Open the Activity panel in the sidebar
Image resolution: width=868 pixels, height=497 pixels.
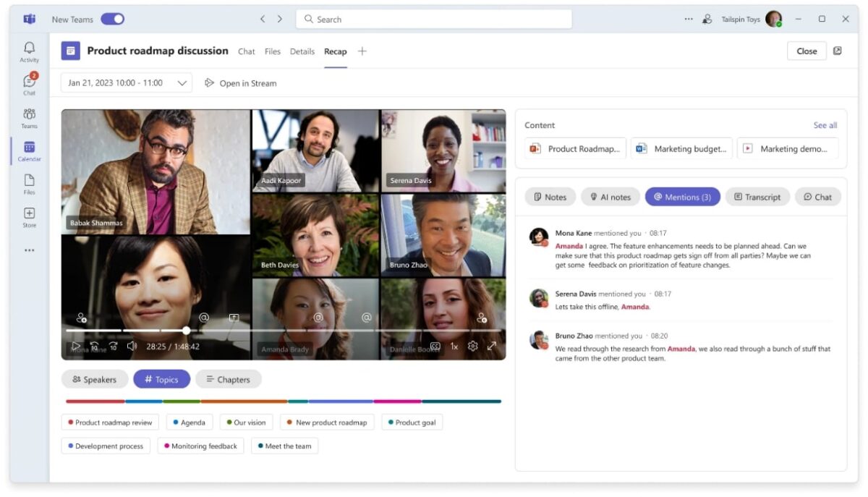pos(29,51)
